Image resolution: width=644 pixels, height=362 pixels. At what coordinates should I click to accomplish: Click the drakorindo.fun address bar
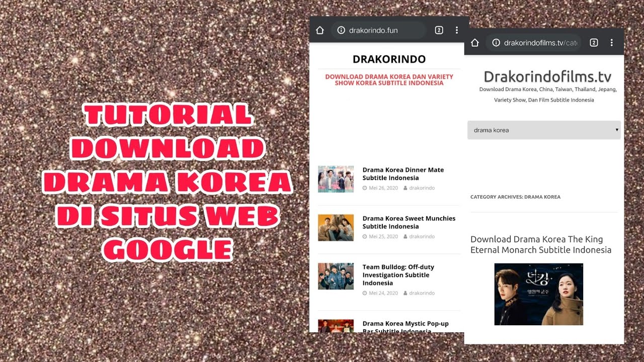point(378,30)
